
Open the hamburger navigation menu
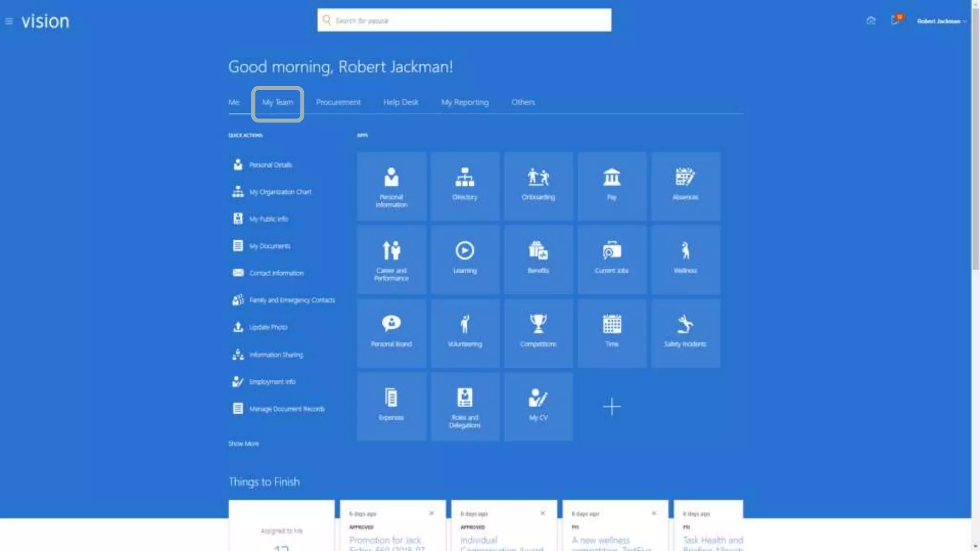(x=9, y=21)
